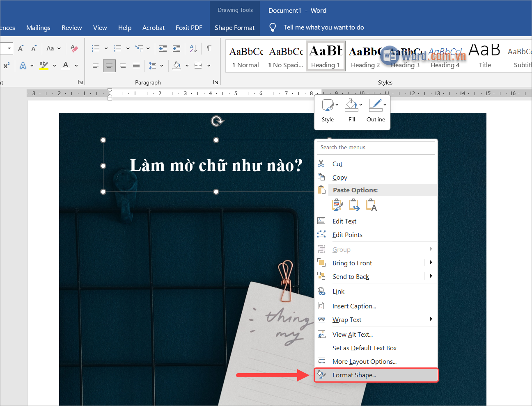The height and width of the screenshot is (406, 532).
Task: Open Paragraph settings dialog launcher
Action: [x=216, y=82]
